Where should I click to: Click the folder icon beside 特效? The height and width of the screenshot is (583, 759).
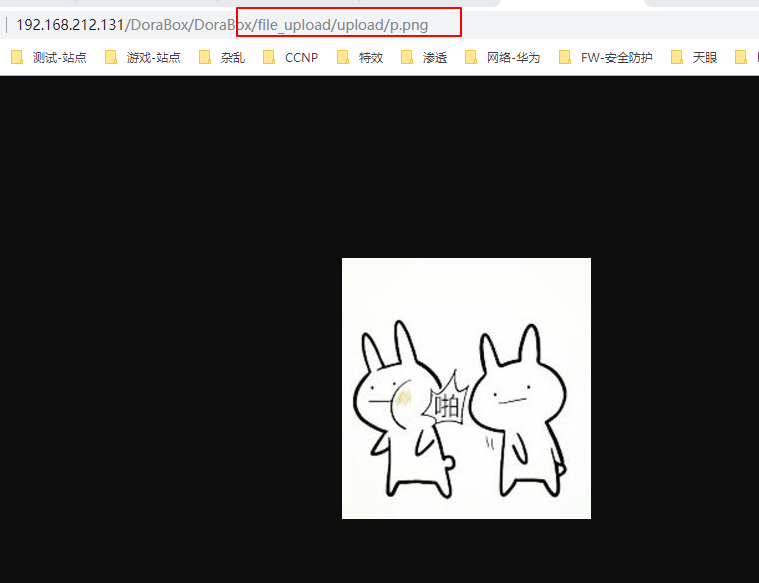pos(343,57)
